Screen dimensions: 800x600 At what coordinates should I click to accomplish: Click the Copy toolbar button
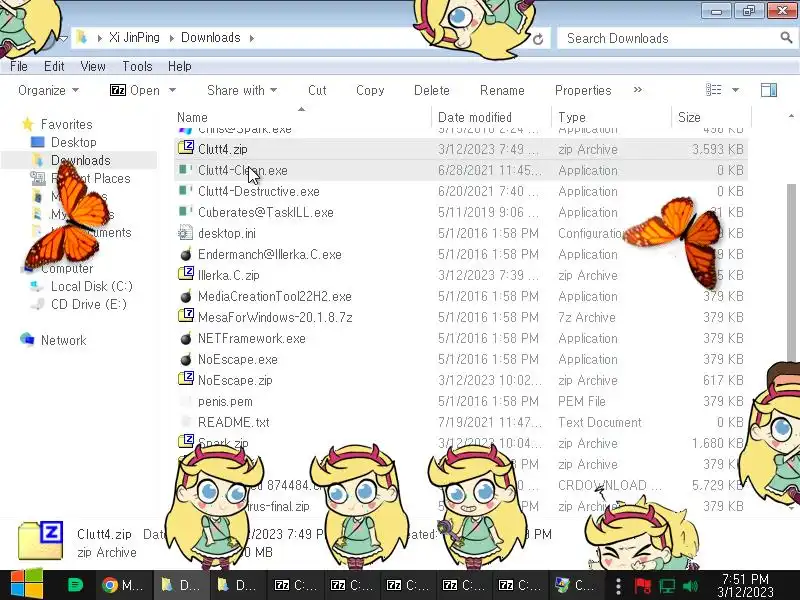point(370,90)
